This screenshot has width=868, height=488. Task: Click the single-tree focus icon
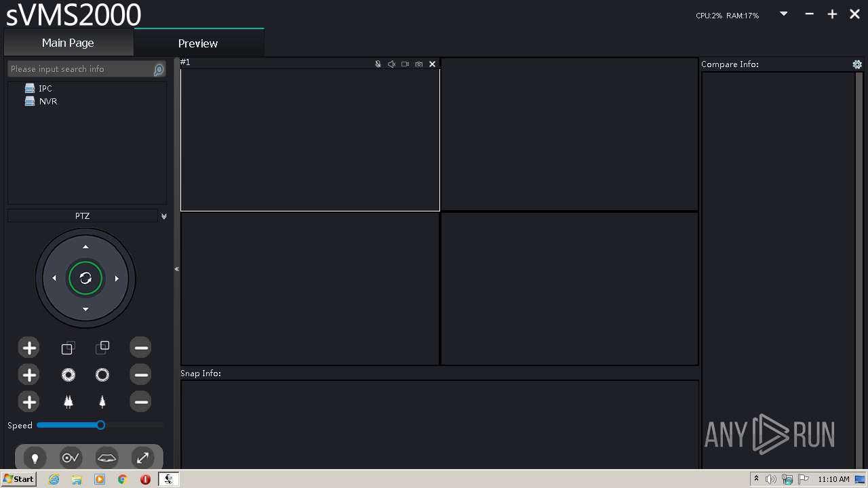click(102, 402)
